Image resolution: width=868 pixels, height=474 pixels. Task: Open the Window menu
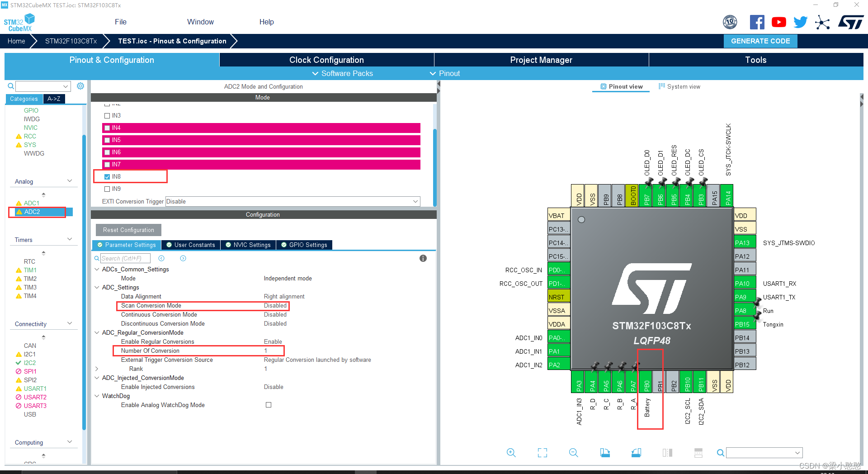pos(200,22)
